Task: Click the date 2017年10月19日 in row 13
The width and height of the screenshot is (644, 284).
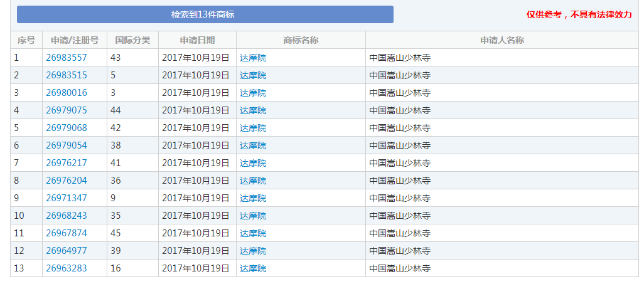Action: pos(195,268)
